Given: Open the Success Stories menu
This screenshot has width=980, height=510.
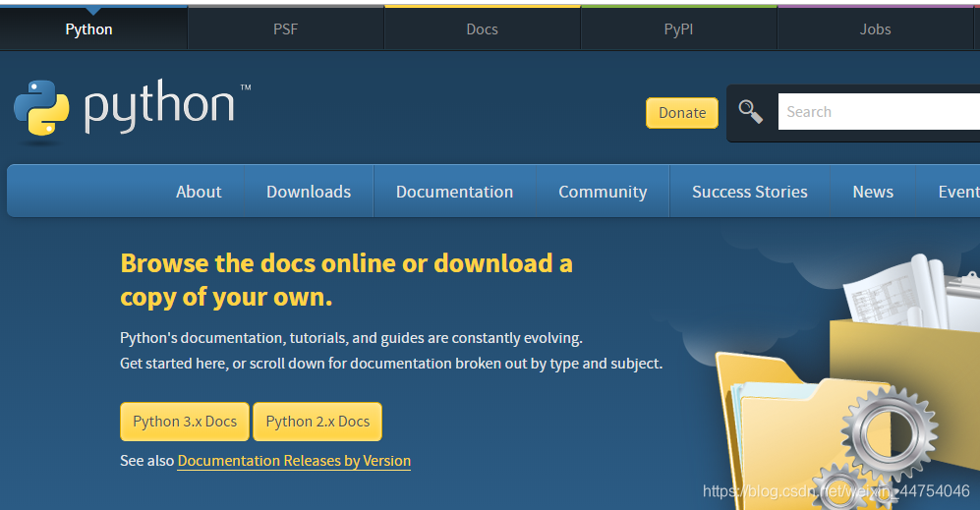Looking at the screenshot, I should (749, 192).
